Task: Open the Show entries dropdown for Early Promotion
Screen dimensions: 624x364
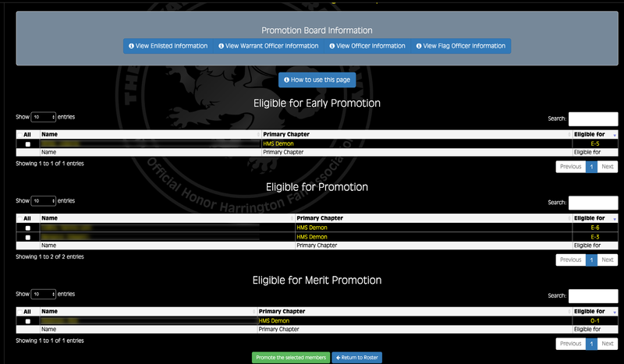Action: (x=43, y=117)
